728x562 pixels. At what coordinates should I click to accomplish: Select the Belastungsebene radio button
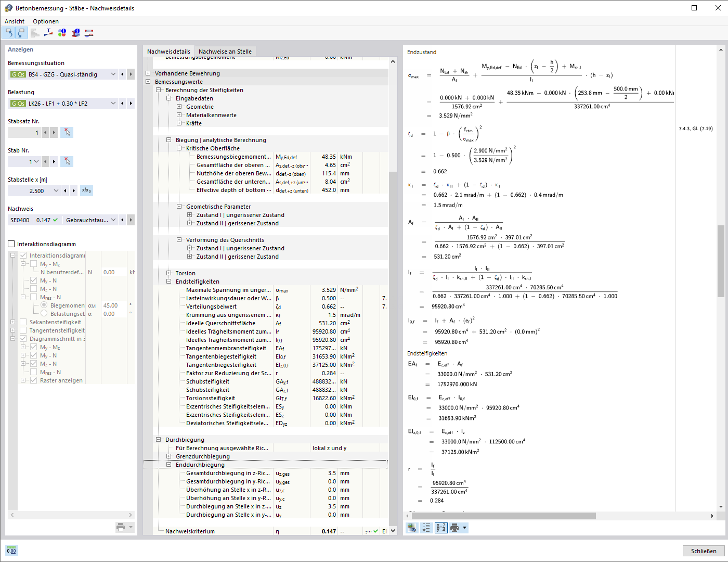[x=44, y=314]
